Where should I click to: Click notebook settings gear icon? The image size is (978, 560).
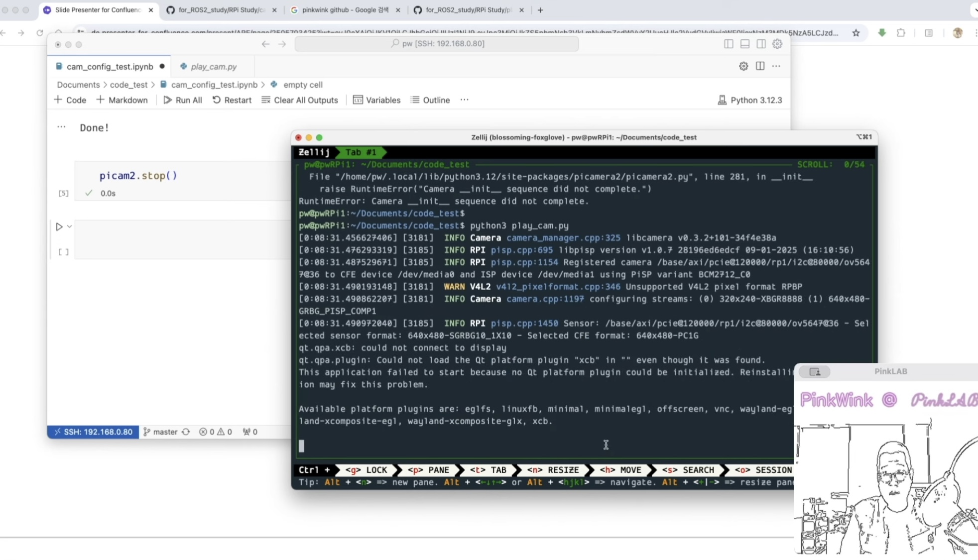click(x=743, y=66)
